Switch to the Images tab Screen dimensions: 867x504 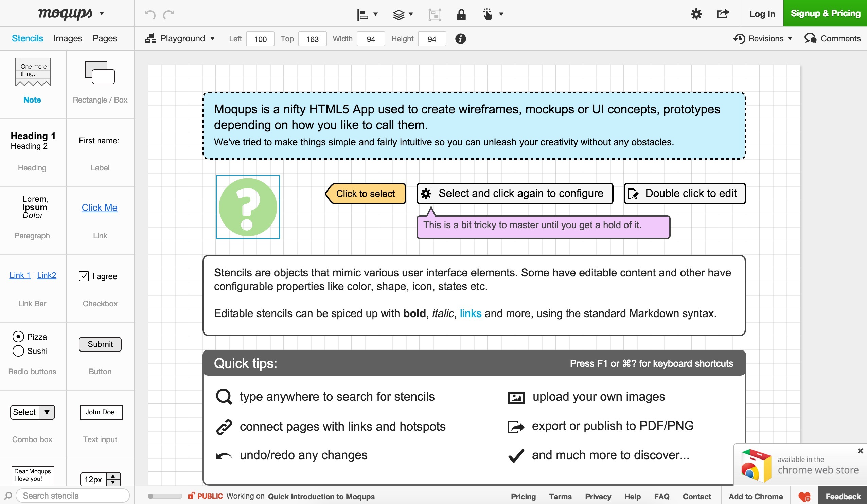pyautogui.click(x=68, y=38)
